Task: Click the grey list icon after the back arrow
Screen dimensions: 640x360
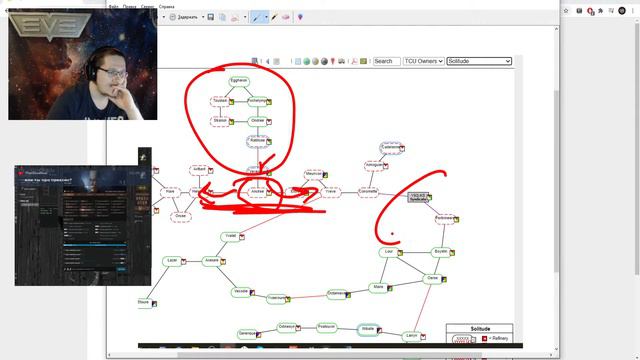Action: 276,61
